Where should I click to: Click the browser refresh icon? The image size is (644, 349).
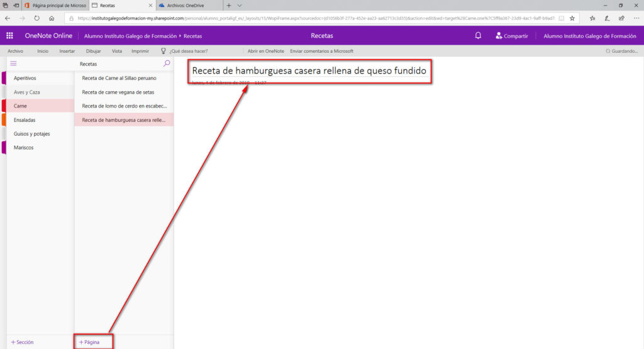[36, 18]
